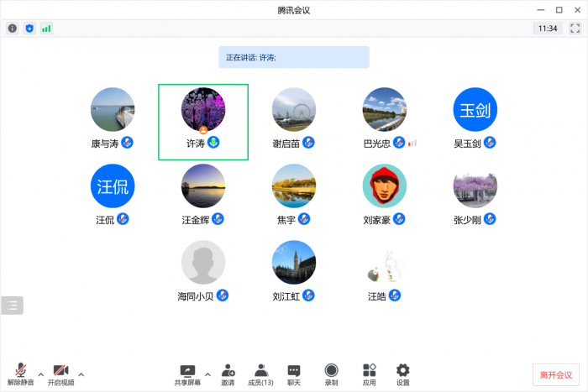Open side list panel toggle at left edge
Viewport: 588px width, 392px height.
click(12, 306)
